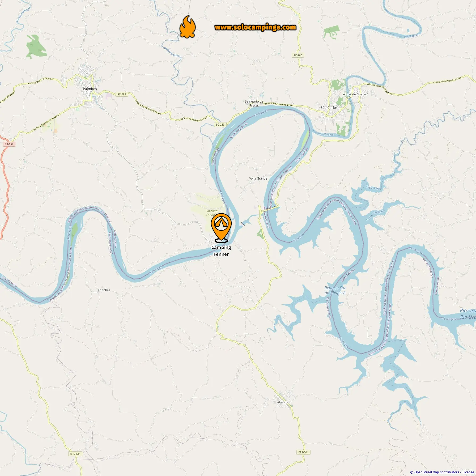Image resolution: width=476 pixels, height=476 pixels.
Task: Click the SC-283 shield near the river
Action: (220, 125)
